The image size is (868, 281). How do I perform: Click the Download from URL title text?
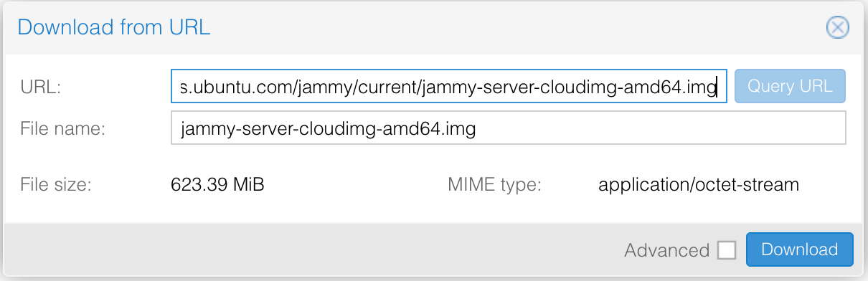coord(113,28)
